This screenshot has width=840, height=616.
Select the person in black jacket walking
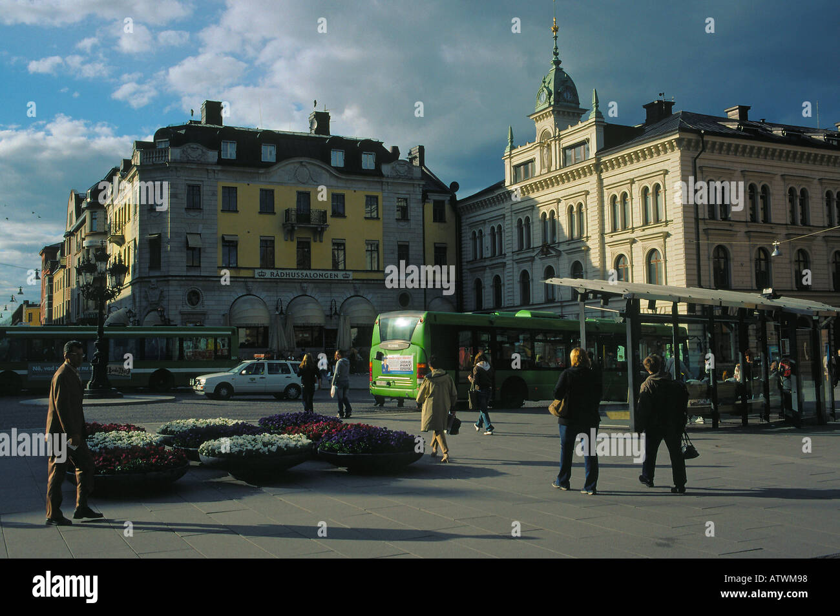pos(662,424)
